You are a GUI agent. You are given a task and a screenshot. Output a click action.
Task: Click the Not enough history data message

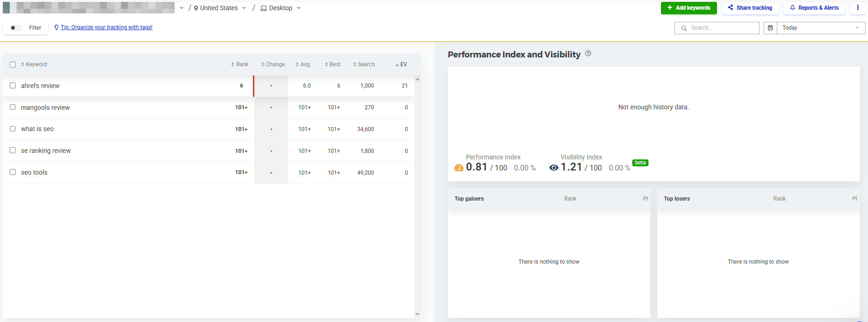click(654, 107)
